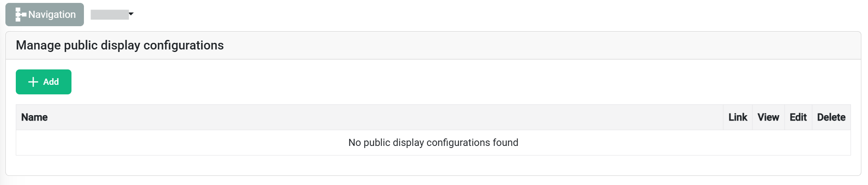Click the View column header

tap(768, 117)
